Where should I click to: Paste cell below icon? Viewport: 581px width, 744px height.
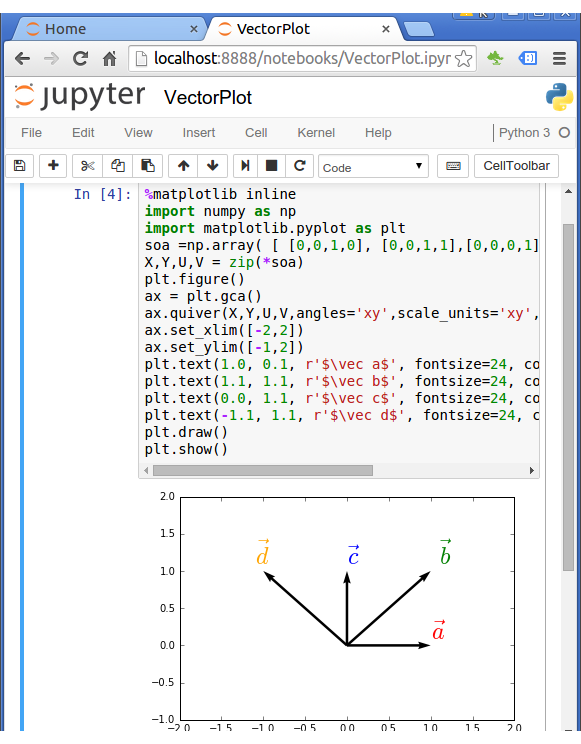tap(148, 166)
